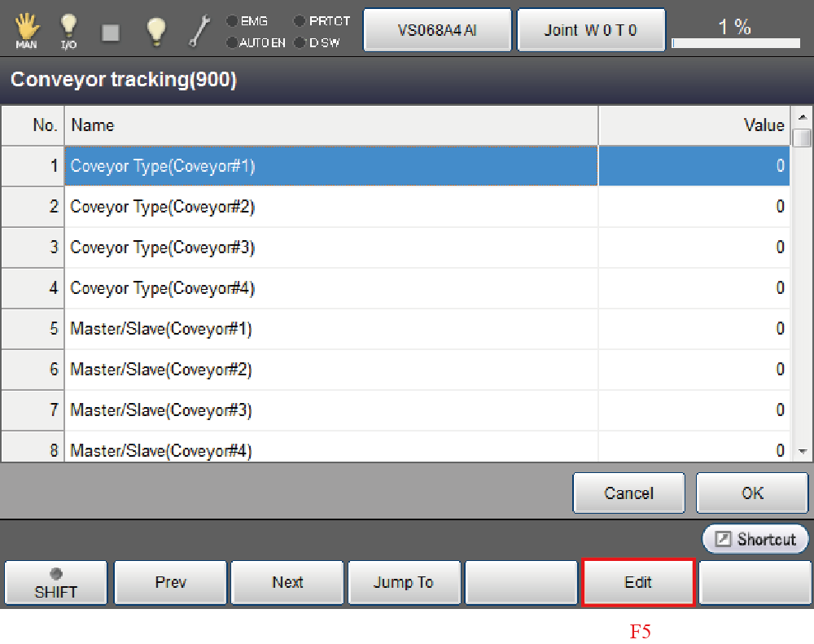Click the Cancel button
The image size is (814, 644).
click(x=629, y=493)
